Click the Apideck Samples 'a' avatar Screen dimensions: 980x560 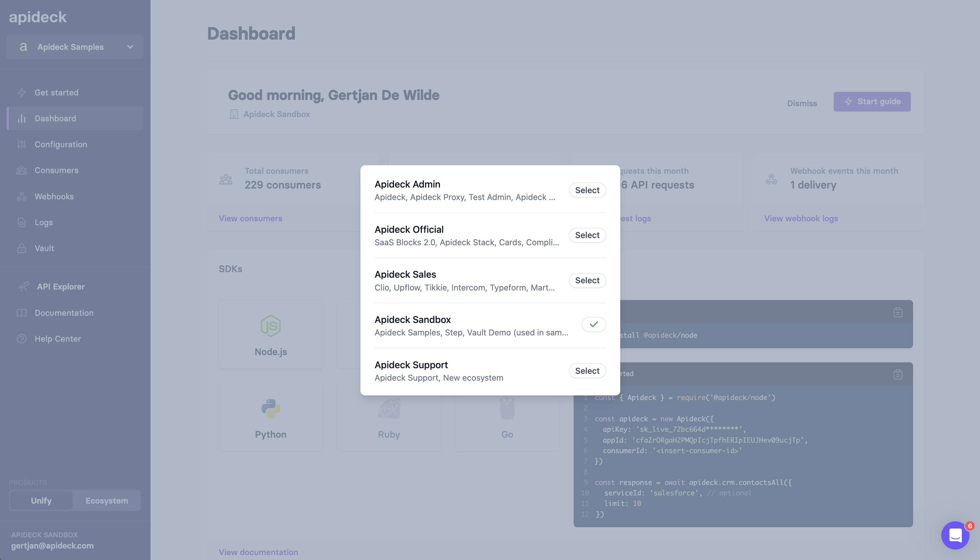(23, 47)
